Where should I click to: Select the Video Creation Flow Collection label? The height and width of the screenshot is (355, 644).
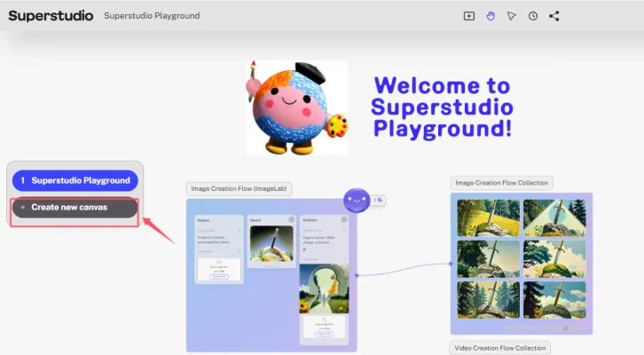click(x=500, y=347)
